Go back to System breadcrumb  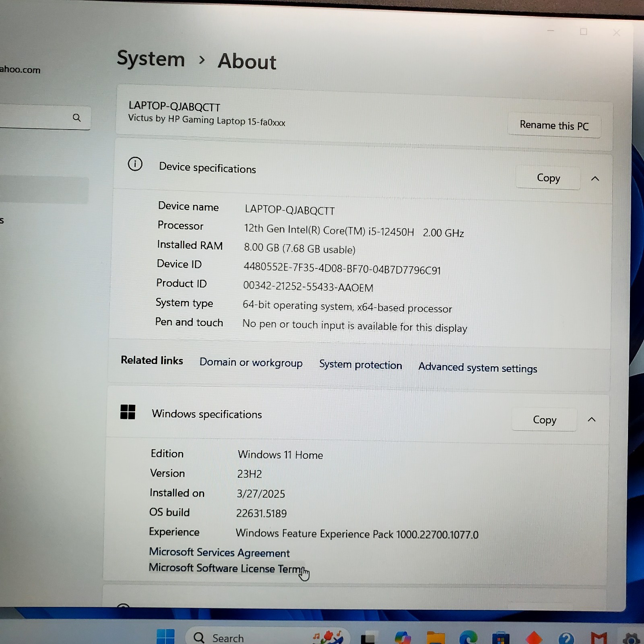[x=151, y=59]
